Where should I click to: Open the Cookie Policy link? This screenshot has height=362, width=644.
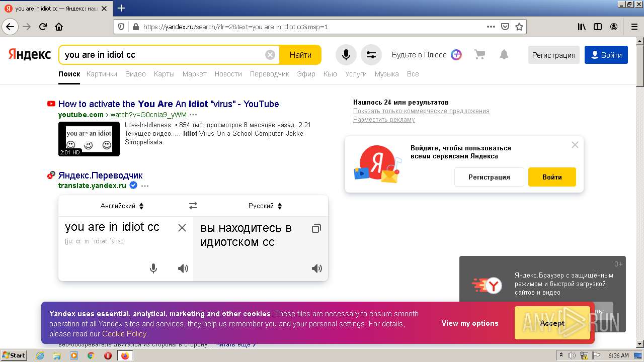click(124, 334)
